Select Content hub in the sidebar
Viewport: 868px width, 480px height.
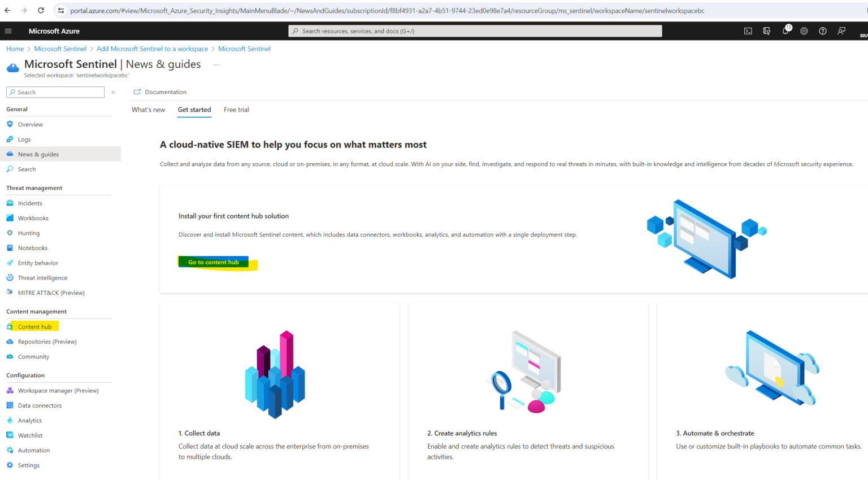point(34,326)
